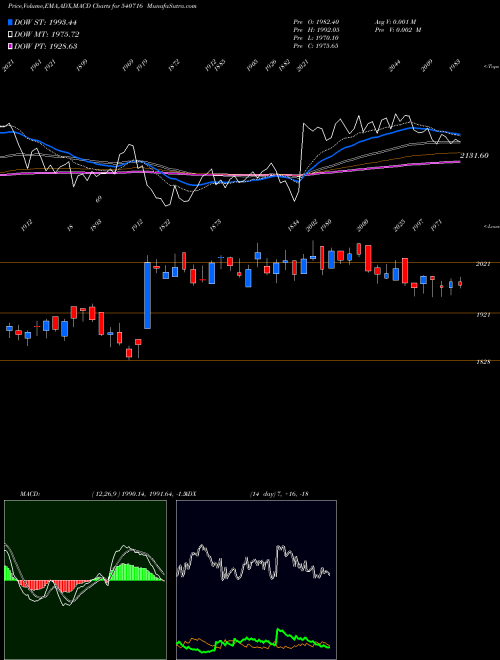Click the 1969 top value label
The width and height of the screenshot is (500, 660).
(128, 66)
